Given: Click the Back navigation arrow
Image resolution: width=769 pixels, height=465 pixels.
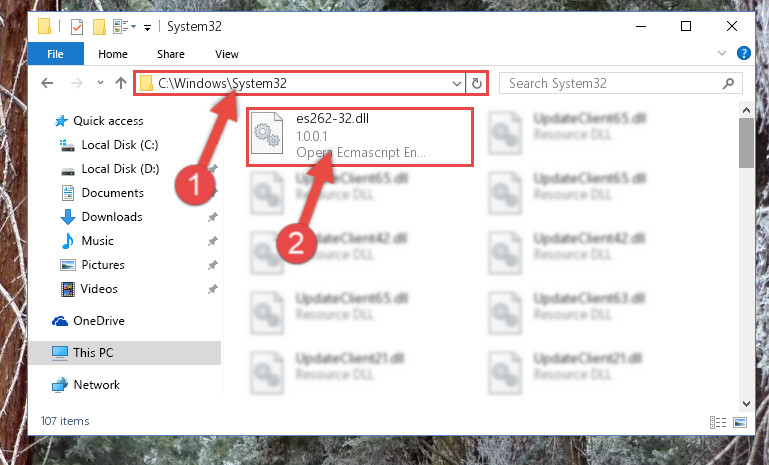Looking at the screenshot, I should 47,83.
